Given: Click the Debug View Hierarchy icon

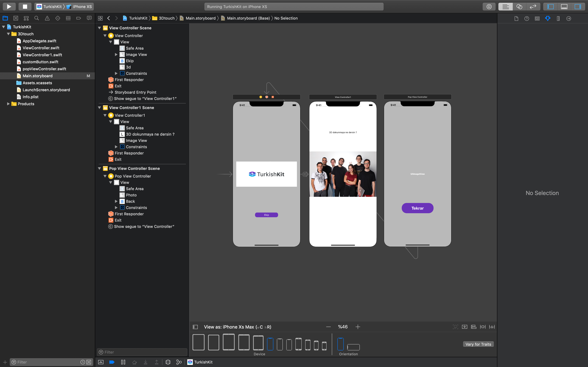Looking at the screenshot, I should (x=168, y=362).
